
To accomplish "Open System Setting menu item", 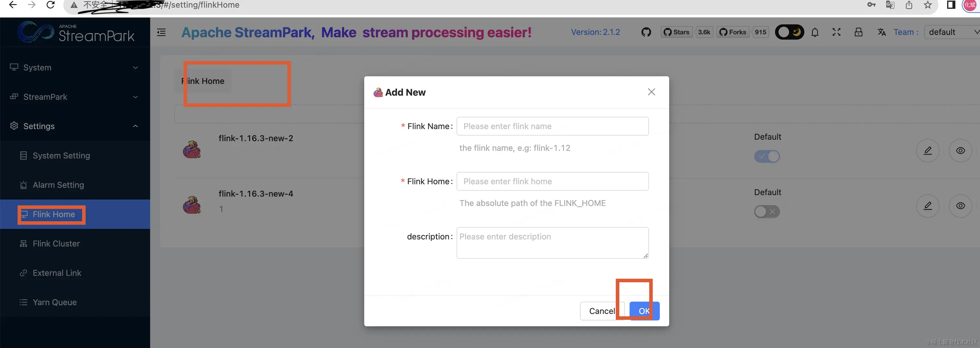I will [75, 155].
